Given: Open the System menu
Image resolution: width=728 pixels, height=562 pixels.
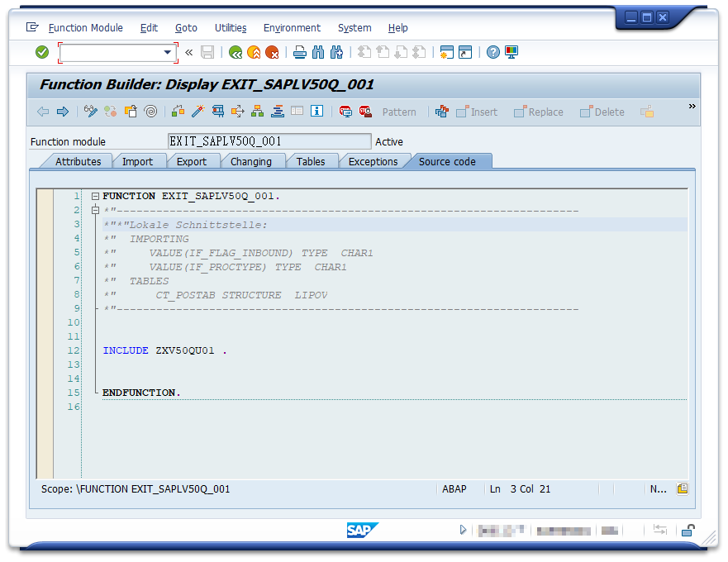Looking at the screenshot, I should click(x=354, y=28).
